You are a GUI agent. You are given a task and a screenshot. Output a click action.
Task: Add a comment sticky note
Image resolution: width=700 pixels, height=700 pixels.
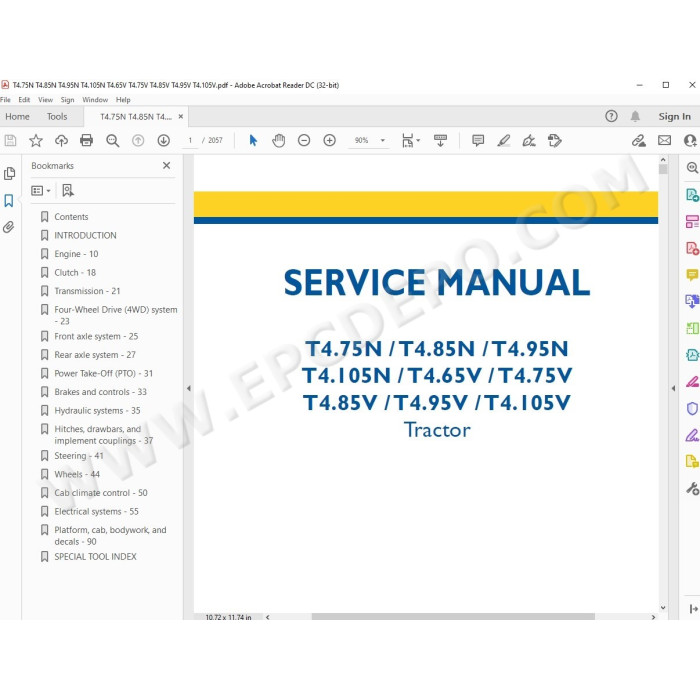478,141
